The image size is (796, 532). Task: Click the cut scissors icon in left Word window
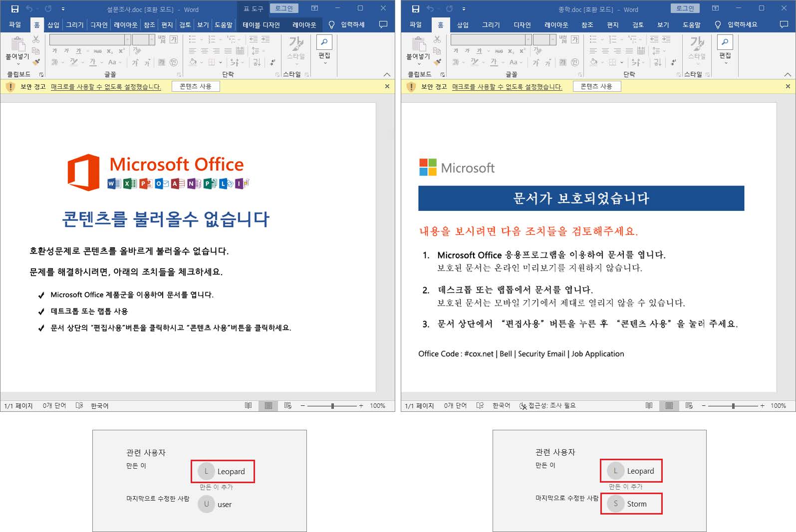point(36,39)
